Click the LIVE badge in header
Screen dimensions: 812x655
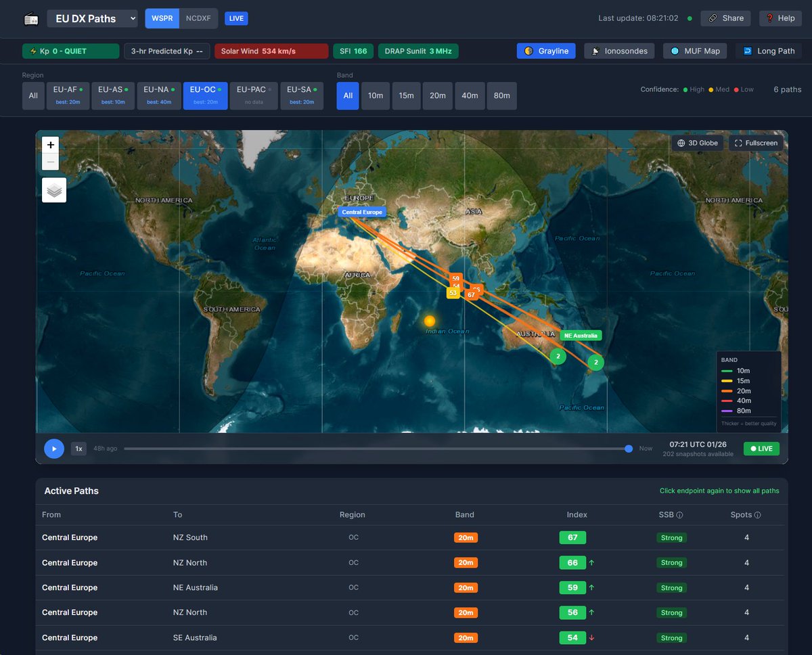236,18
